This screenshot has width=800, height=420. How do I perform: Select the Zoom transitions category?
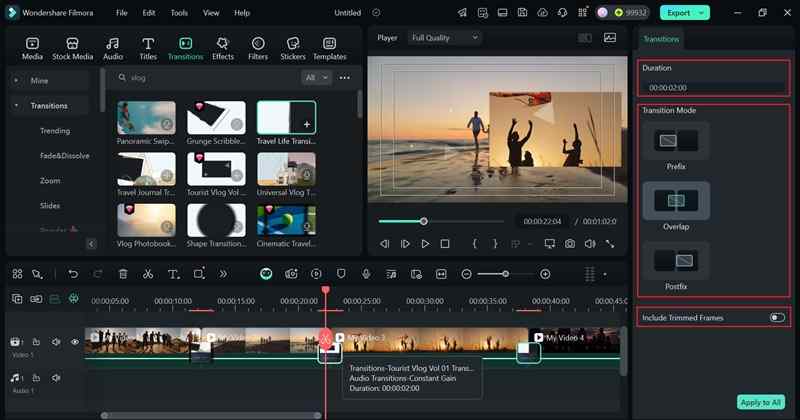[x=50, y=181]
